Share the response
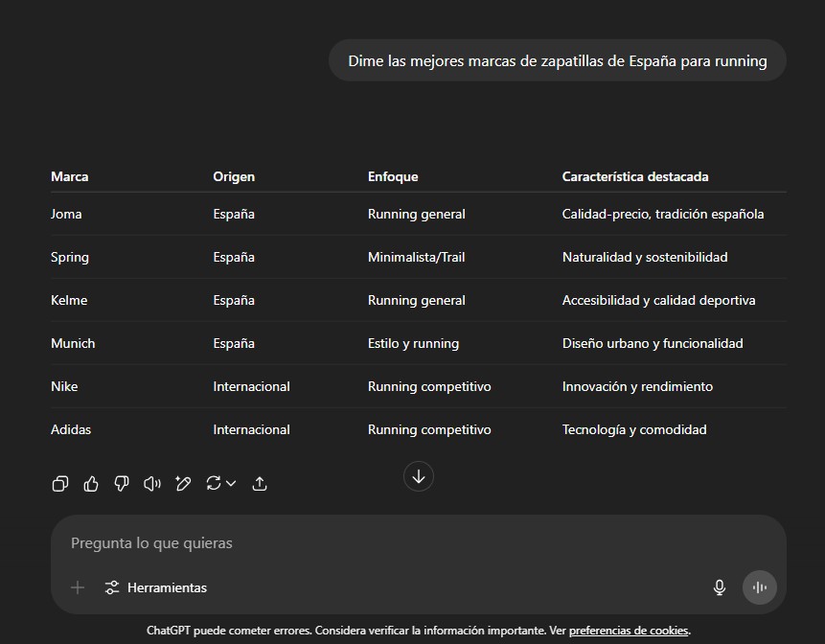The width and height of the screenshot is (825, 644). (260, 483)
